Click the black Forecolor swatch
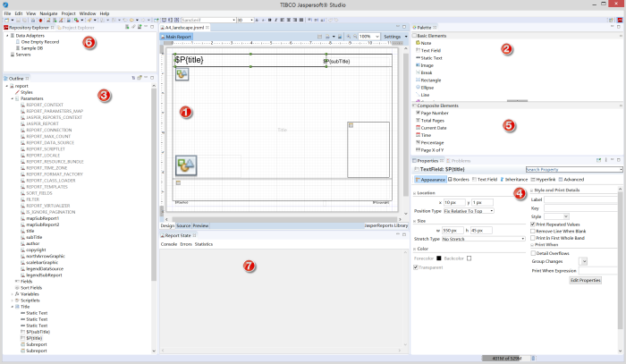This screenshot has height=364, width=626. pyautogui.click(x=440, y=258)
